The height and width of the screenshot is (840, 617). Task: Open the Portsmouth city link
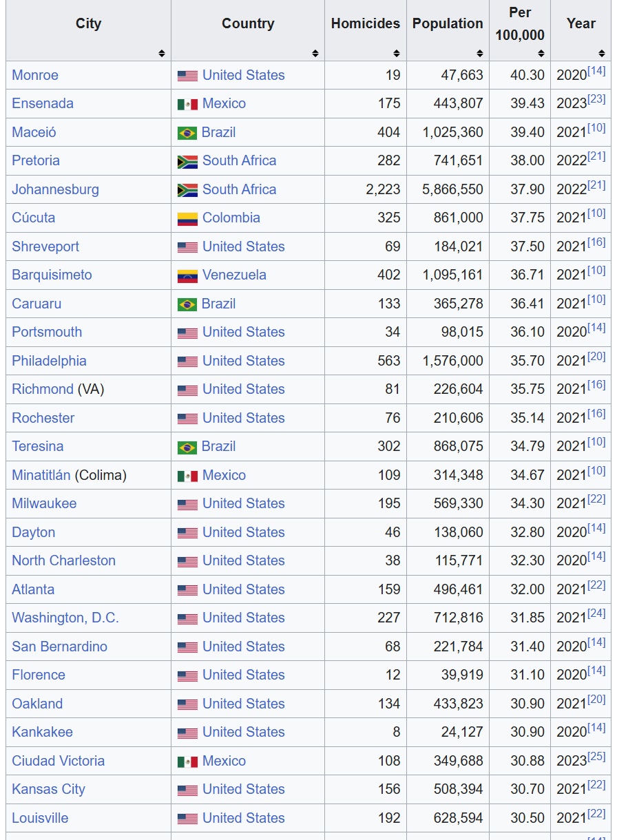coord(47,332)
